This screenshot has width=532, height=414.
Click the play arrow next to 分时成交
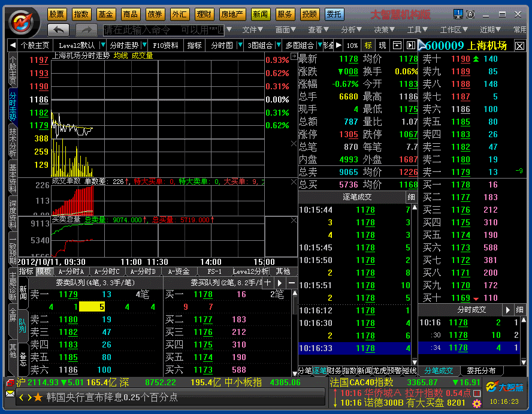click(508, 310)
